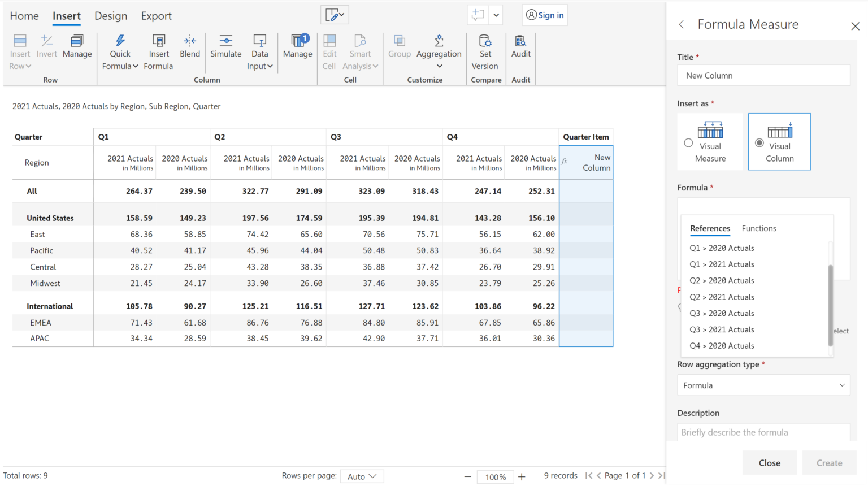Open the Row aggregation type dropdown
868x486 pixels.
(763, 385)
